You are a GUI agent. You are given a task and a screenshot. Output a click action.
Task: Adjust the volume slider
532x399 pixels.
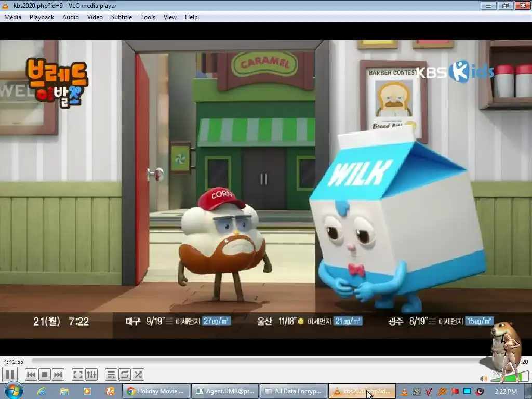(x=509, y=377)
